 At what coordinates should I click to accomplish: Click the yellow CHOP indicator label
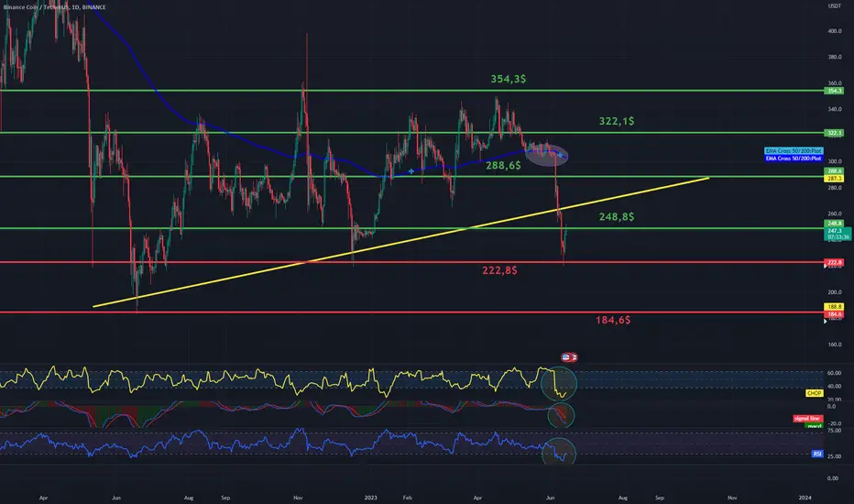(x=815, y=393)
